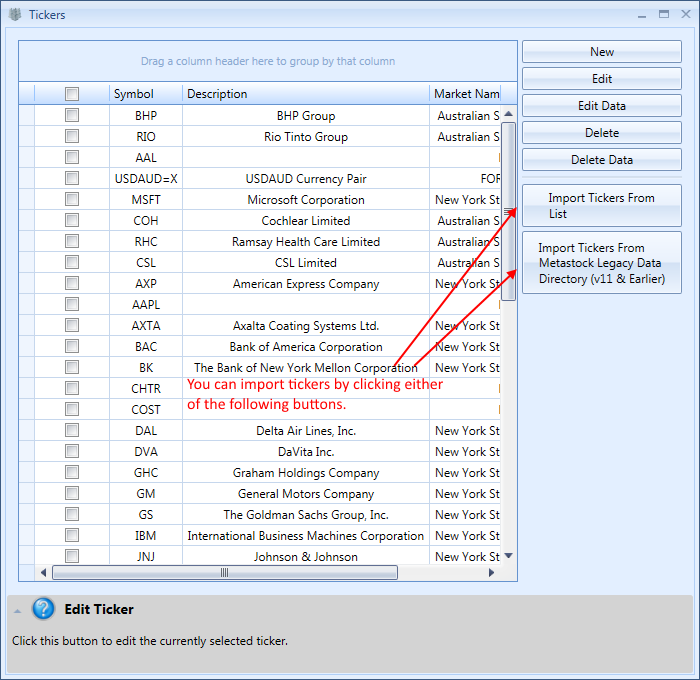Tick the select-all checkbox in header
This screenshot has width=700, height=680.
[72, 94]
